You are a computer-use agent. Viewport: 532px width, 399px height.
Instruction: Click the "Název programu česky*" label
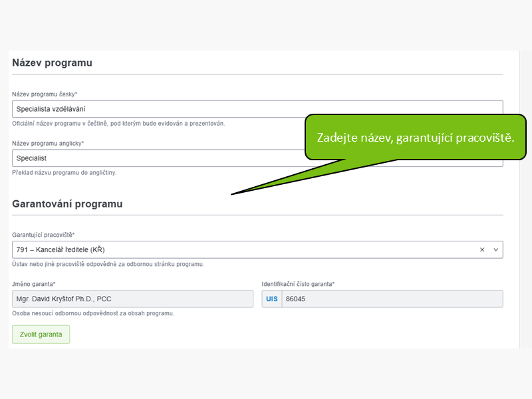(x=45, y=94)
